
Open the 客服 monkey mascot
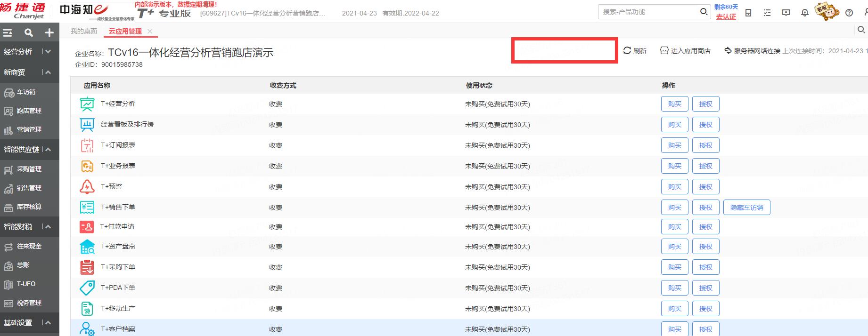[x=827, y=12]
